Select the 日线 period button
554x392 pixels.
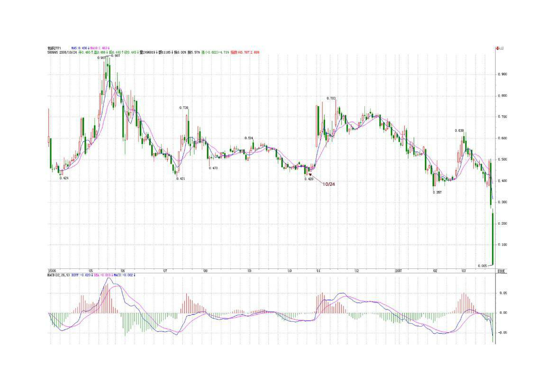pyautogui.click(x=500, y=271)
